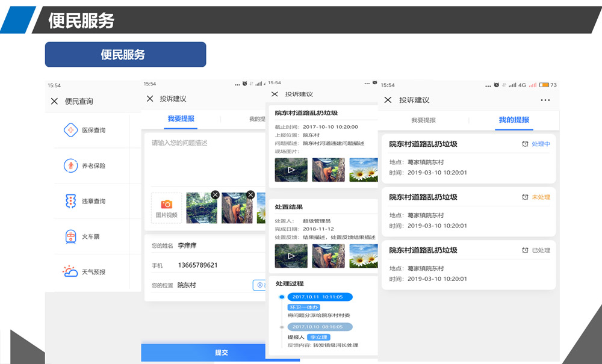Open the 医保查询 medical insurance icon
The image size is (602, 364).
pyautogui.click(x=70, y=130)
